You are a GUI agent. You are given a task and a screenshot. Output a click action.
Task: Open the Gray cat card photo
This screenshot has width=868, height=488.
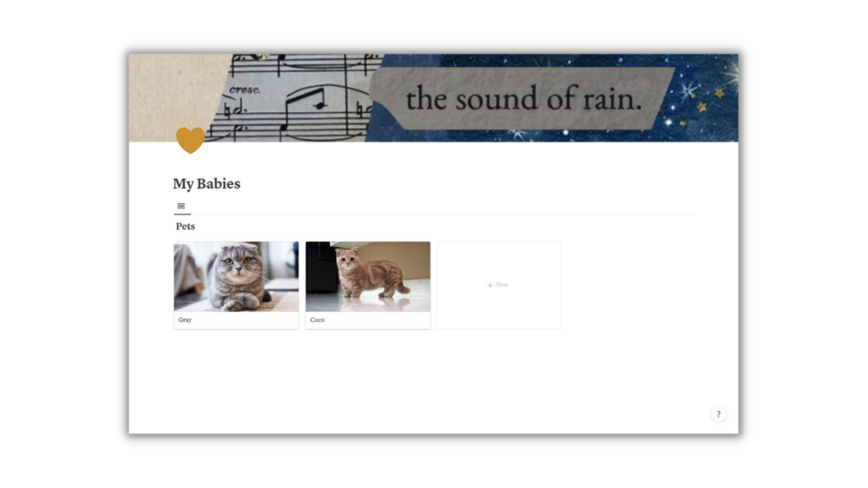click(237, 276)
